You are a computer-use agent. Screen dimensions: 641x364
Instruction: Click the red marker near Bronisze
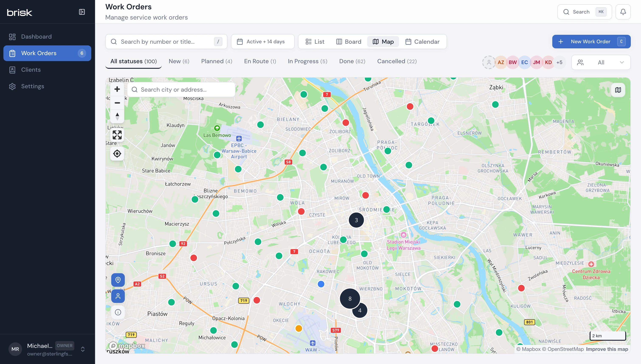(194, 258)
